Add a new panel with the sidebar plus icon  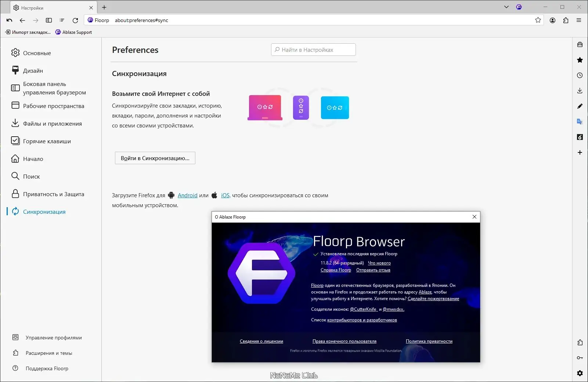click(x=580, y=152)
